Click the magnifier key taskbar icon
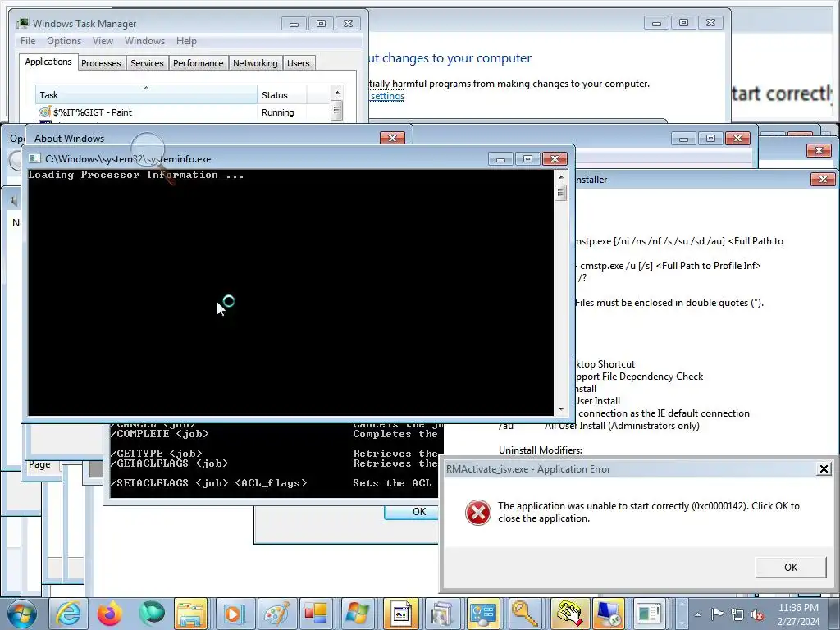Viewport: 840px width, 630px height. point(525,614)
